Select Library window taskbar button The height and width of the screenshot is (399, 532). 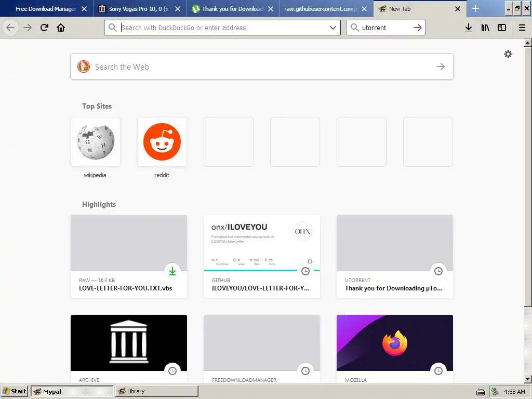click(x=156, y=391)
